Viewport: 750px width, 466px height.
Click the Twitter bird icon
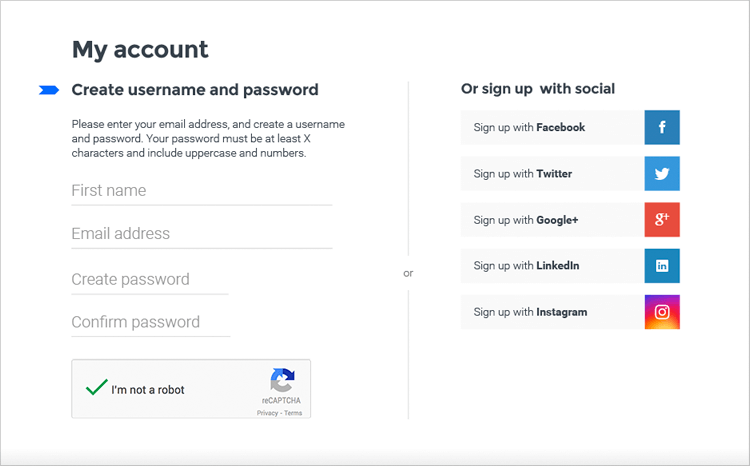point(662,174)
